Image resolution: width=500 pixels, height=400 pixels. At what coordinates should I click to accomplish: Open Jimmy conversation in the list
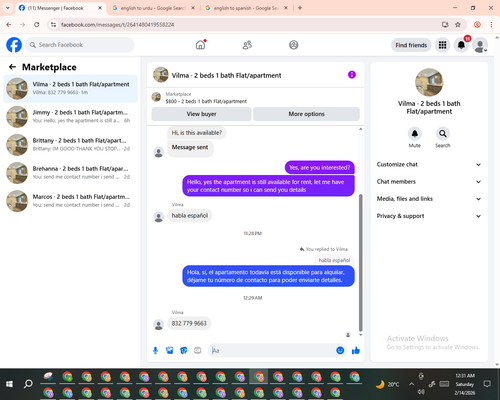point(70,117)
